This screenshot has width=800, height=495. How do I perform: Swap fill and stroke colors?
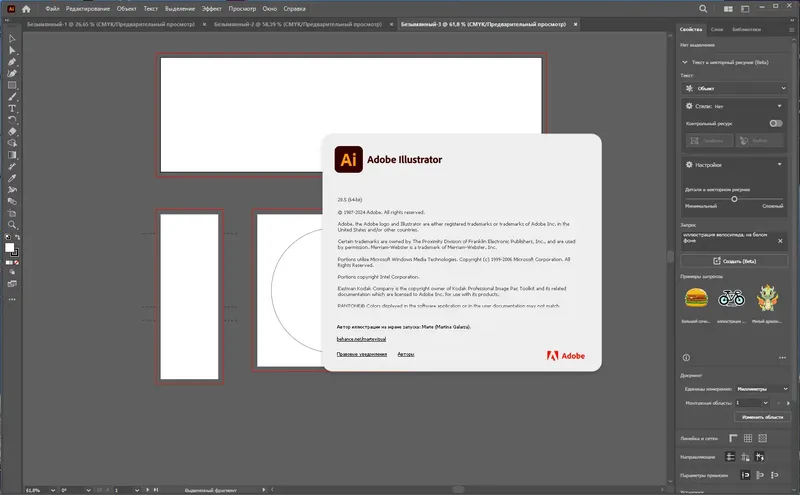[17, 237]
